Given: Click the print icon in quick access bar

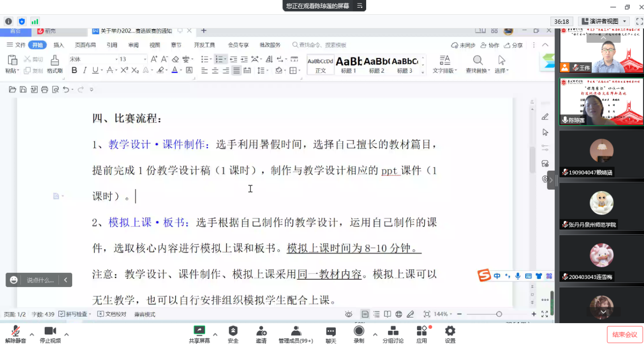Looking at the screenshot, I should tap(45, 89).
